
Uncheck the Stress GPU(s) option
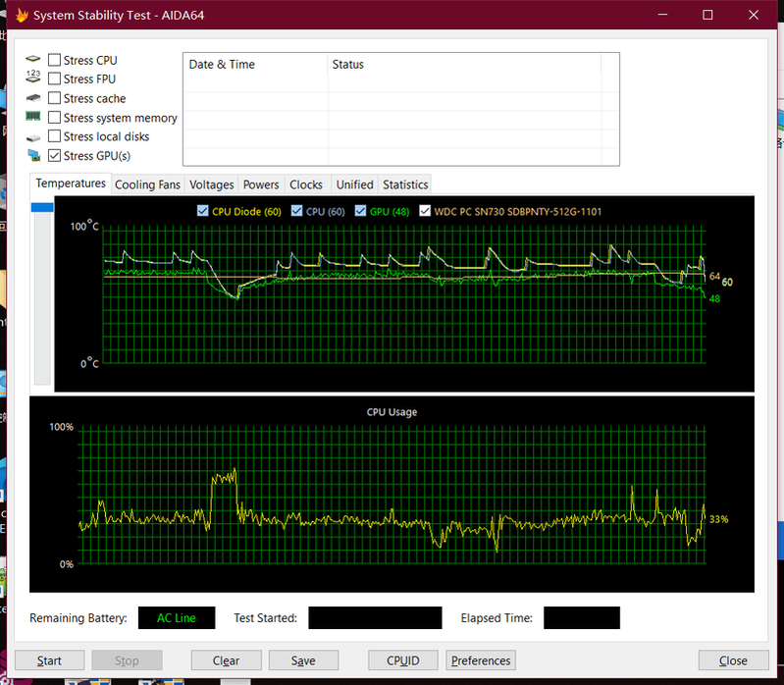click(55, 156)
